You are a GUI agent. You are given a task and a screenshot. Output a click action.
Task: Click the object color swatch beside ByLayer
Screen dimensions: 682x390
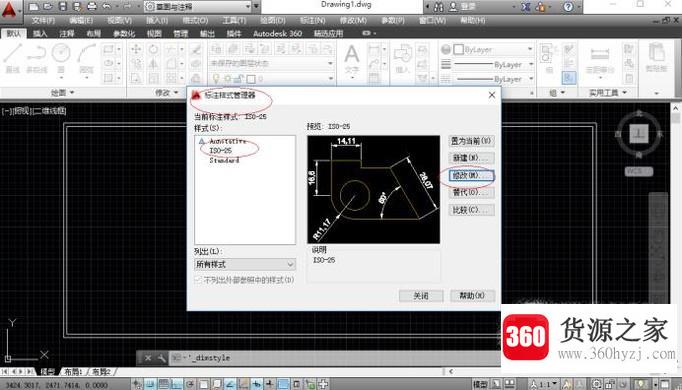coord(458,50)
